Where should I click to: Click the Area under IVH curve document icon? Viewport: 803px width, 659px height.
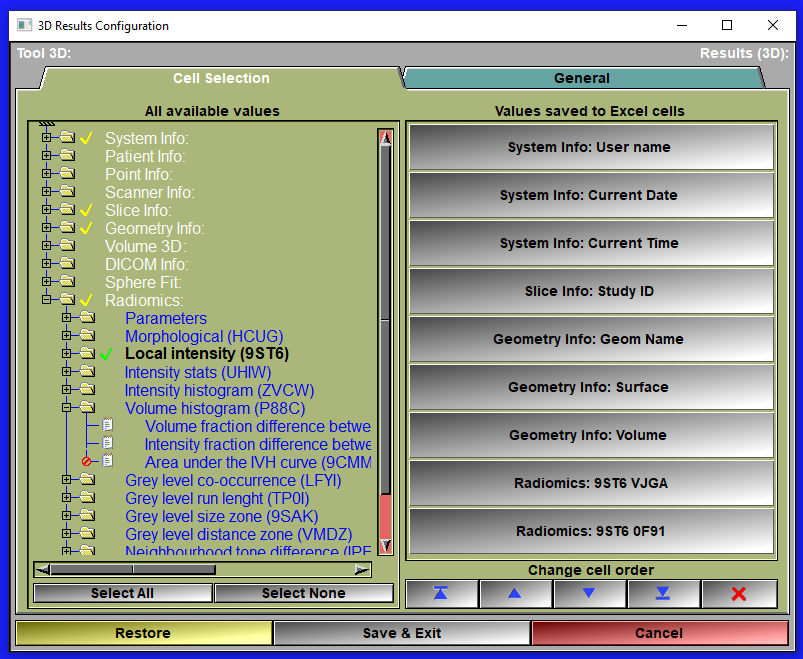pos(108,461)
